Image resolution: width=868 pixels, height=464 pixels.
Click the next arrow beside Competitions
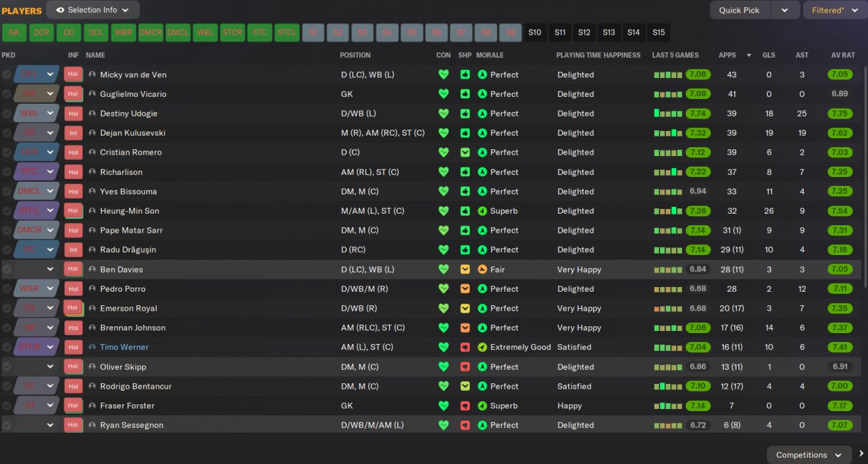tap(861, 455)
